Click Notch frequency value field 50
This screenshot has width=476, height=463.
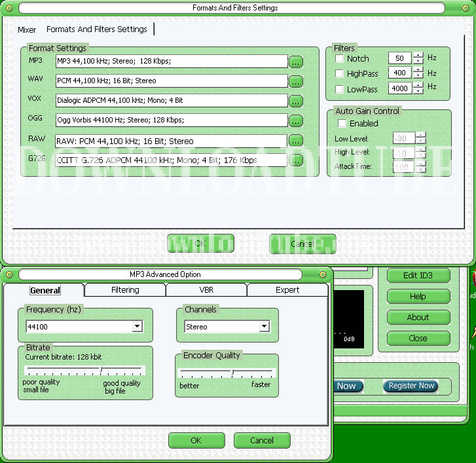[400, 58]
